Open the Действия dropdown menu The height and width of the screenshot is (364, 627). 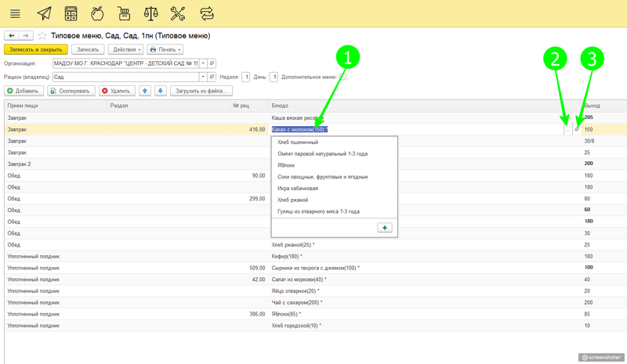click(123, 49)
